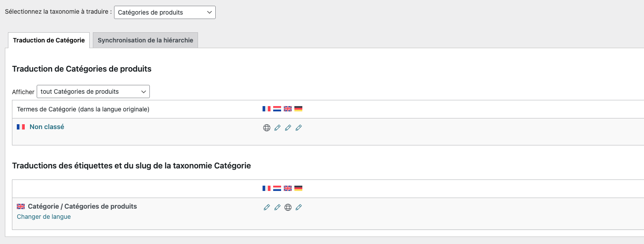Edit the Dutch translation of Non classé
Image resolution: width=644 pixels, height=244 pixels.
tap(277, 128)
